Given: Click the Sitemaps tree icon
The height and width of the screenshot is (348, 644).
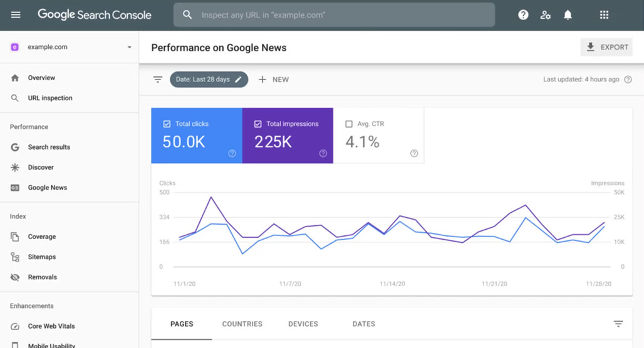Looking at the screenshot, I should pos(15,257).
